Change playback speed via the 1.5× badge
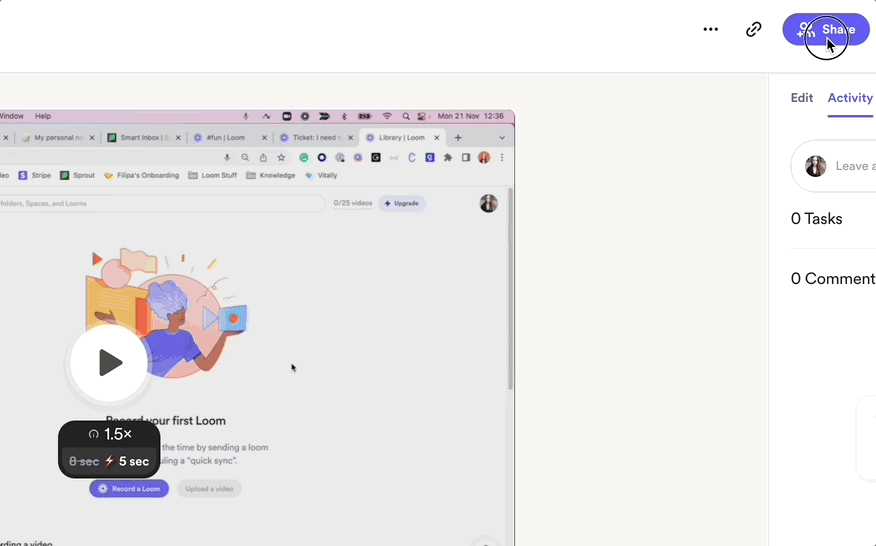876x546 pixels. coord(110,435)
